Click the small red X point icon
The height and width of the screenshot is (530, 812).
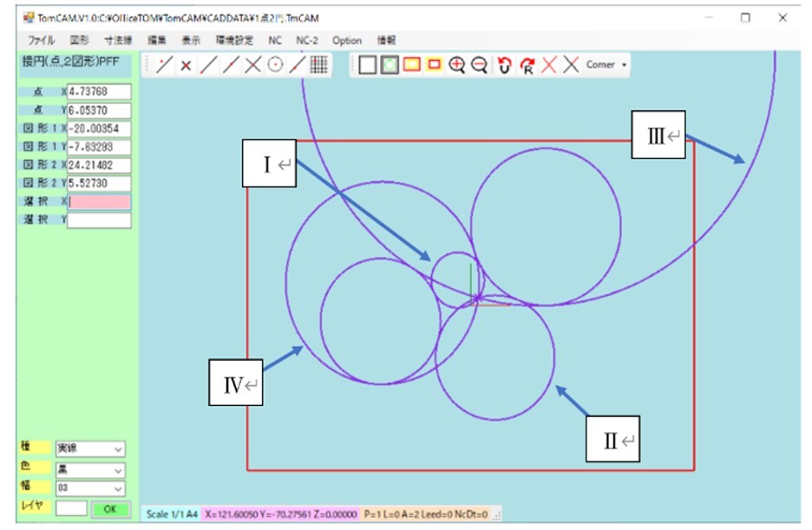click(186, 67)
